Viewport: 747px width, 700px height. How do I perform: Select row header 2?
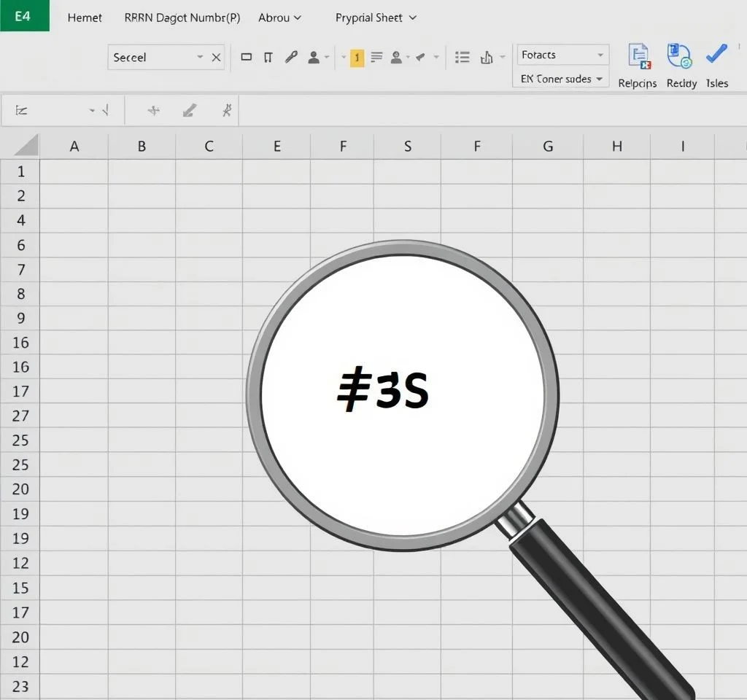click(x=20, y=195)
